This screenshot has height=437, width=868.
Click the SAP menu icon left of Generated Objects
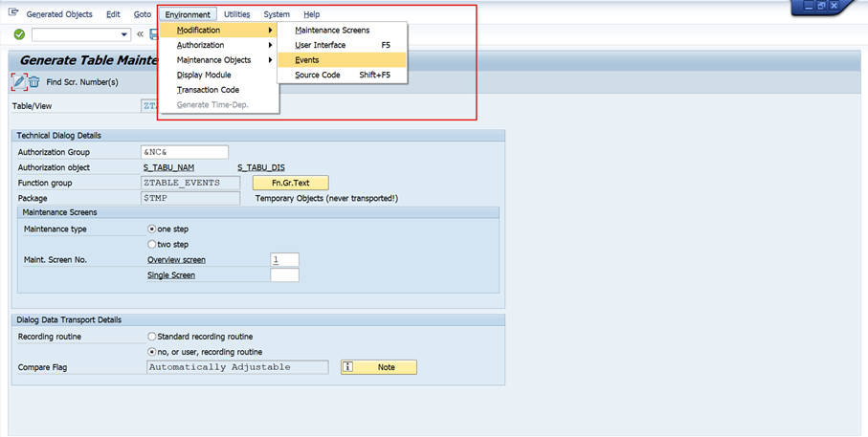coord(12,14)
